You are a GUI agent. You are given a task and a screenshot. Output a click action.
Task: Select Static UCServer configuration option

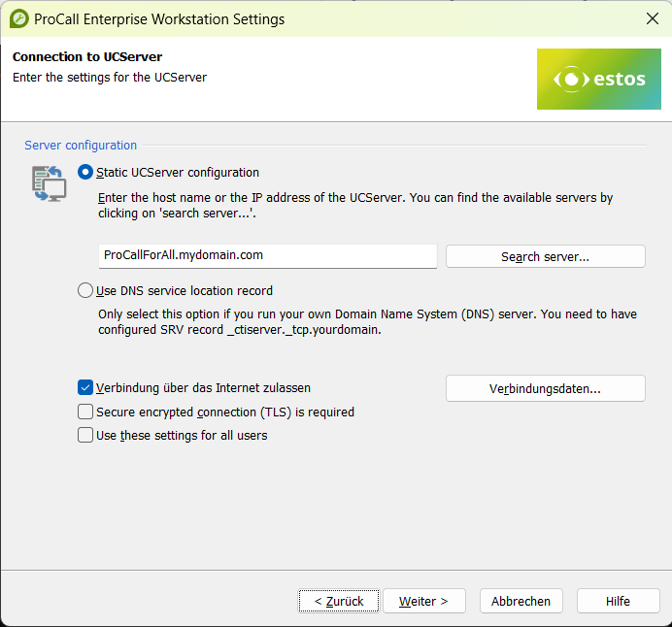pyautogui.click(x=86, y=172)
